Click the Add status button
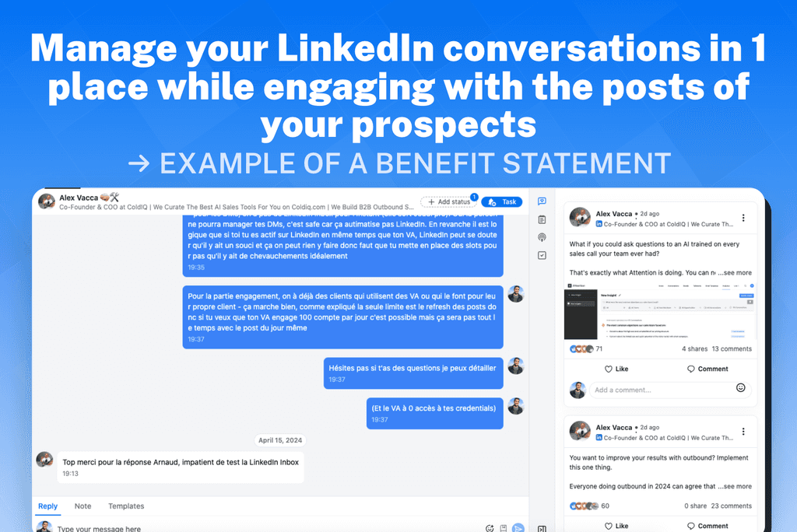 (449, 201)
